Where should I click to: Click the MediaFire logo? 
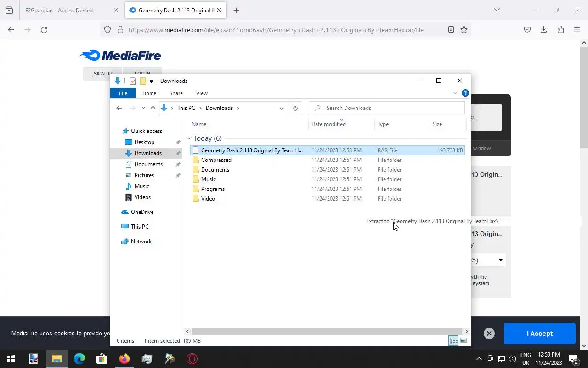coord(120,56)
